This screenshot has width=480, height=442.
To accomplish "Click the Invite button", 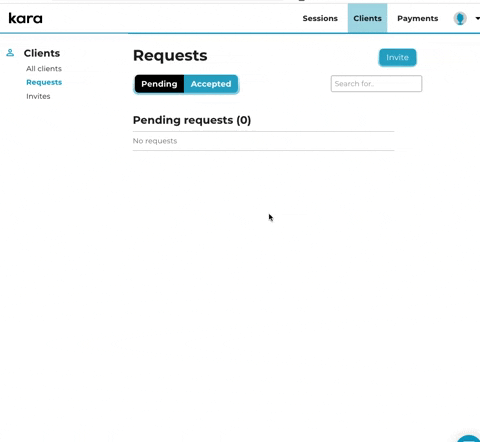I will (x=397, y=57).
